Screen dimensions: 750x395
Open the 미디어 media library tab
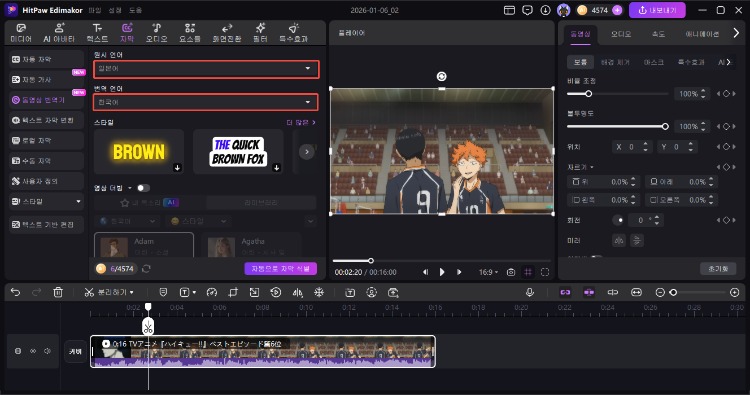click(x=21, y=33)
